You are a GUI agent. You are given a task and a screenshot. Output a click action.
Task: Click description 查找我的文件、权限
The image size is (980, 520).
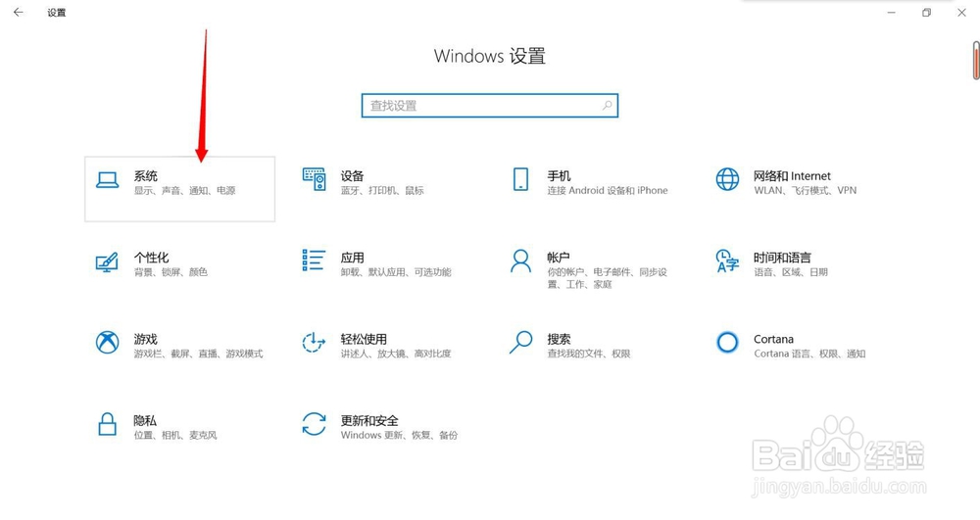point(589,354)
